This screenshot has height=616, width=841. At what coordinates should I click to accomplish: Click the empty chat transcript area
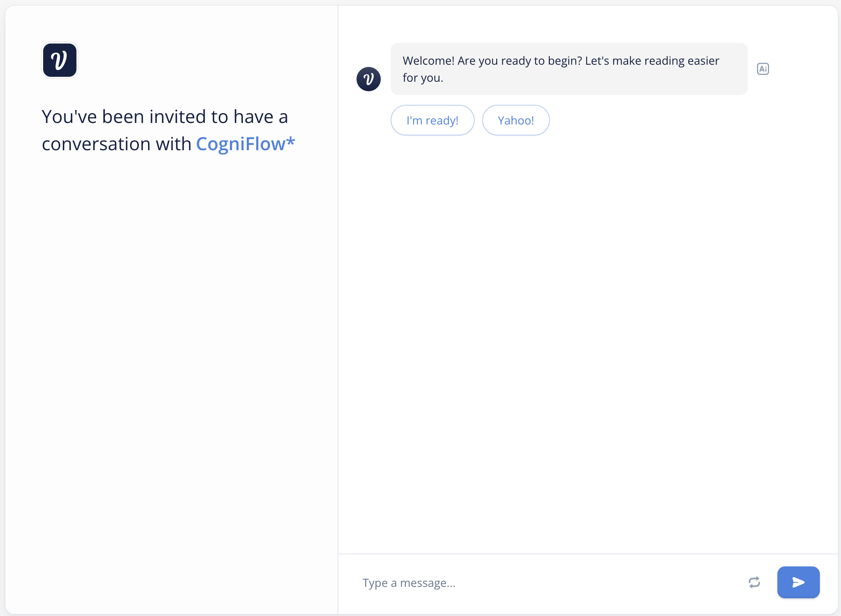click(587, 341)
